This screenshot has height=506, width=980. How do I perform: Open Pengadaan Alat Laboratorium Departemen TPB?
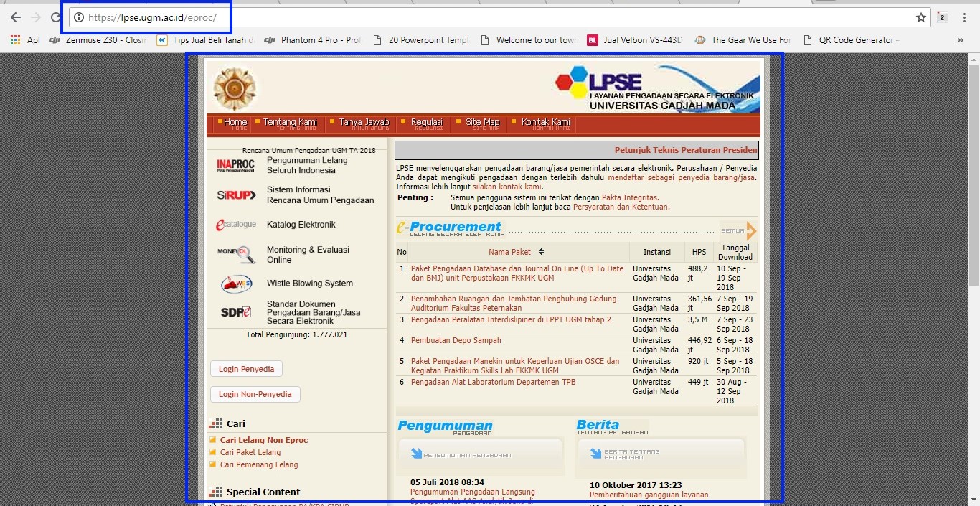tap(494, 382)
